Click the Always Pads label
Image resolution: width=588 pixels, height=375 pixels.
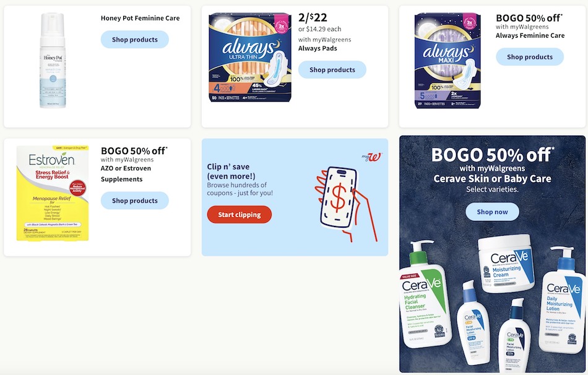318,48
